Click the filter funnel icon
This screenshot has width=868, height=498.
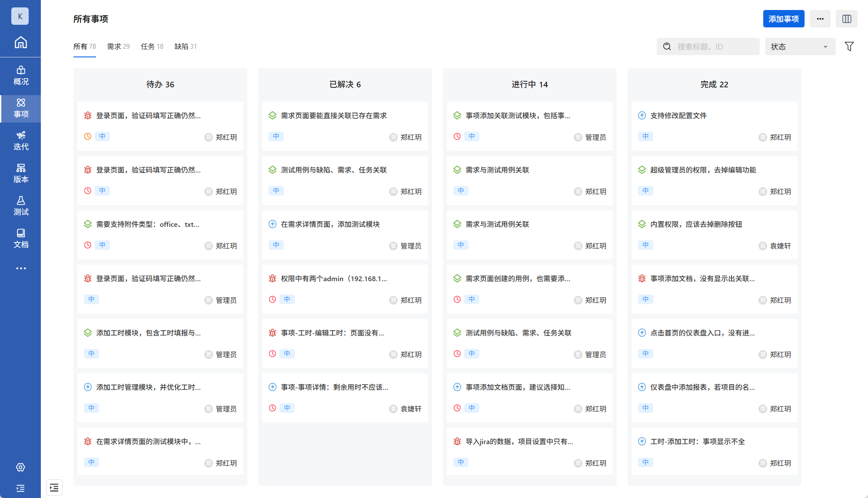[x=848, y=46]
